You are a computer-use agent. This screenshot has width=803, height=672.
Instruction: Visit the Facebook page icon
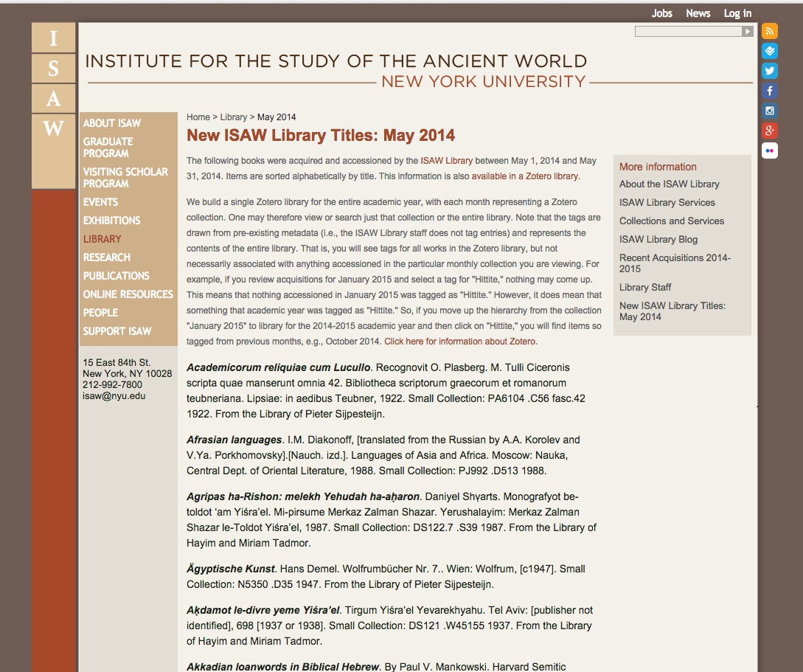click(x=770, y=91)
